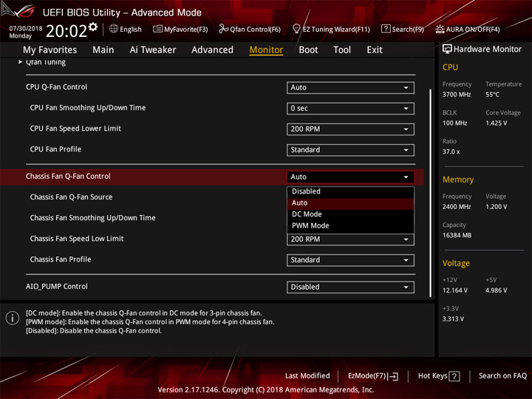Screen dimensions: 532x399
Task: Click the Hot Keys question mark box
Action: pos(454,376)
